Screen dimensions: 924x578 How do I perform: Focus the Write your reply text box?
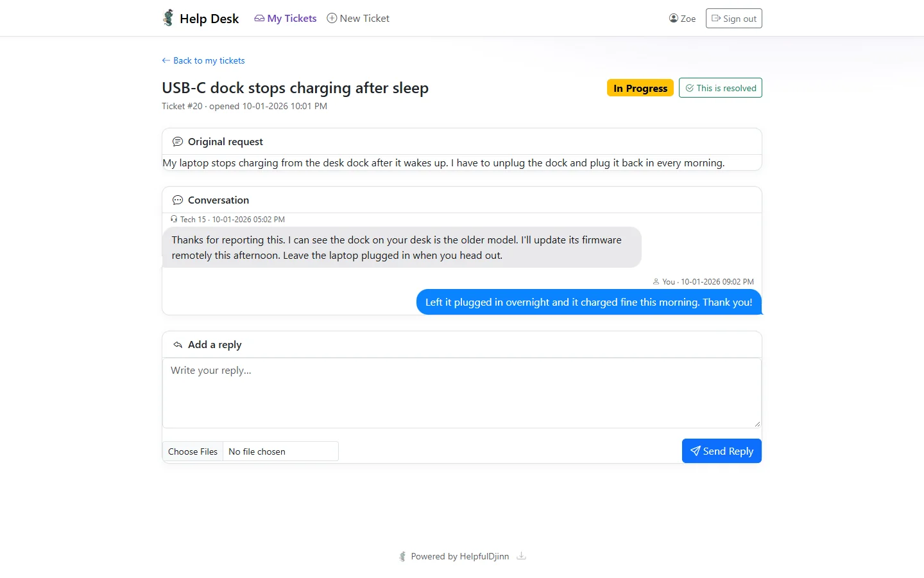pos(462,393)
